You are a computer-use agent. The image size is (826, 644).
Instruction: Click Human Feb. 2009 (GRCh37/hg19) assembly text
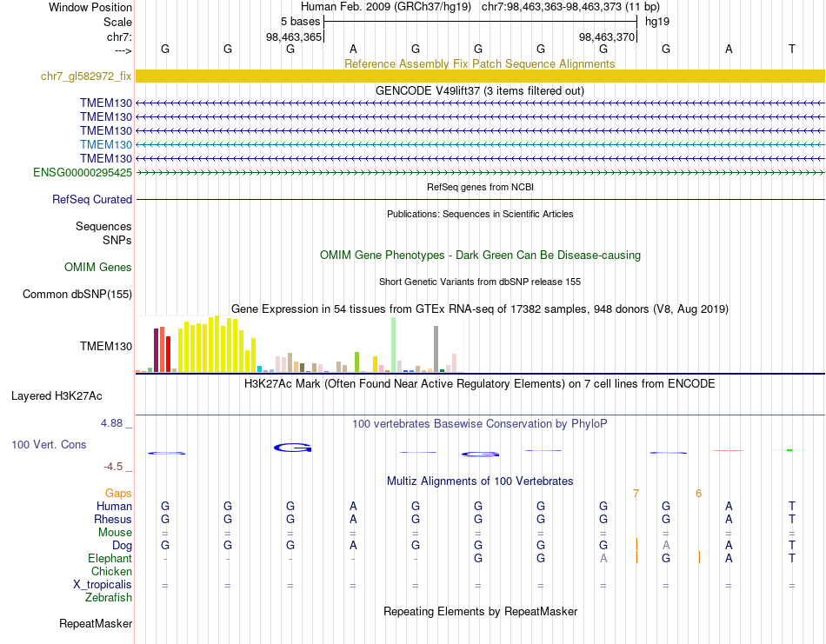385,7
